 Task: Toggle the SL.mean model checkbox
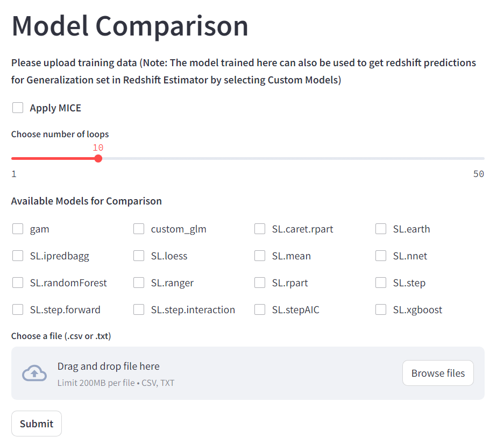(260, 256)
